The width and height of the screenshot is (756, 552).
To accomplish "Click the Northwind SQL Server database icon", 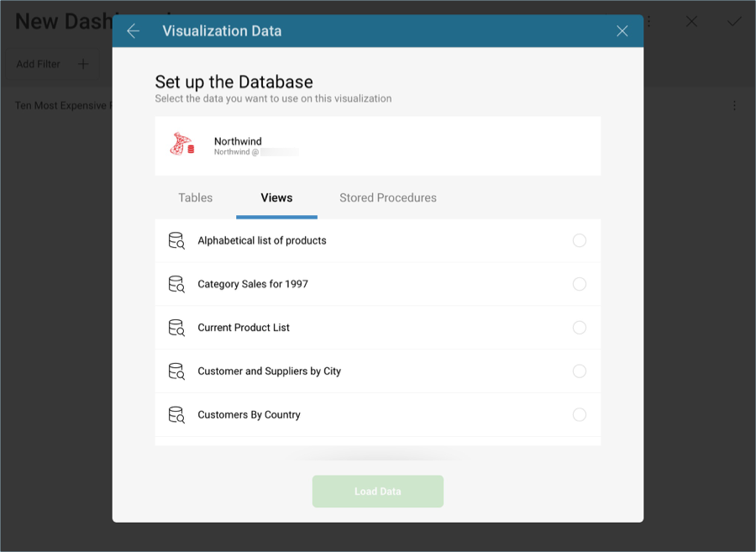I will (x=182, y=145).
